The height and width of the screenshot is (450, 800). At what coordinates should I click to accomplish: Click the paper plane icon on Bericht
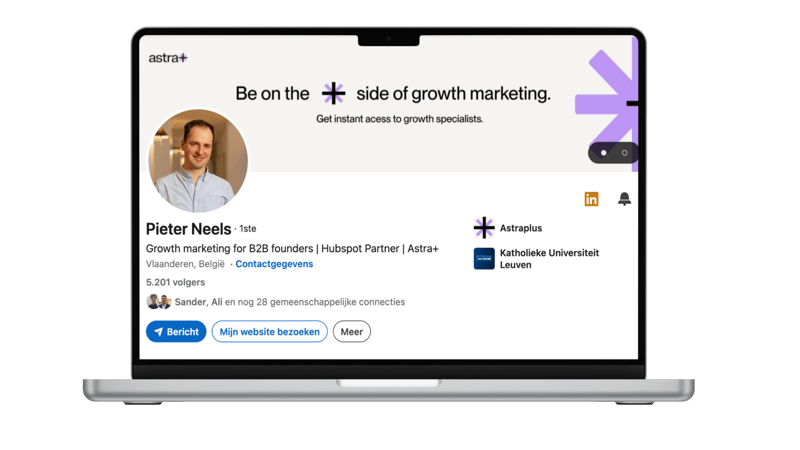click(158, 332)
